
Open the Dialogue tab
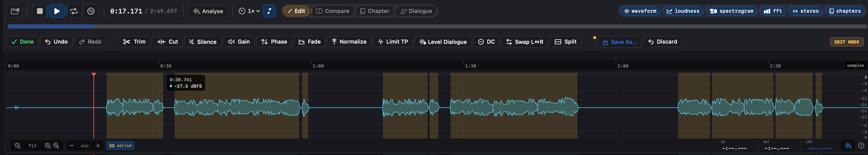click(416, 11)
